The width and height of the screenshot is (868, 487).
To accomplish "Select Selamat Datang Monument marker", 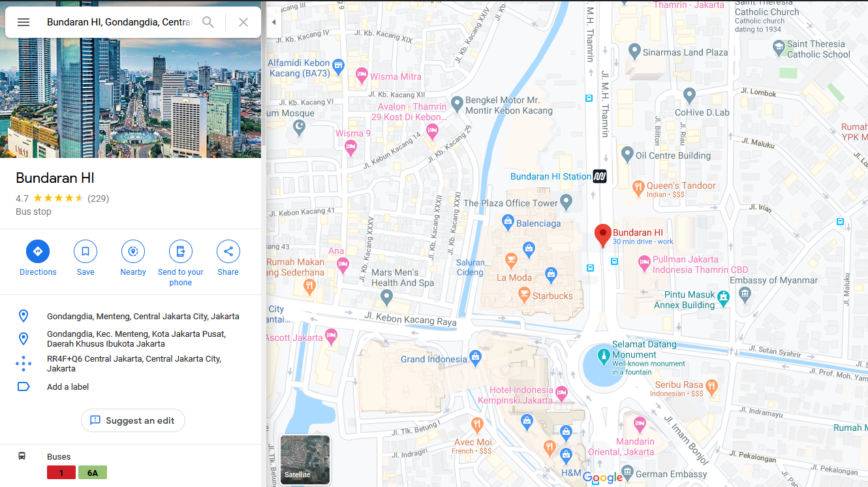I will coord(604,356).
